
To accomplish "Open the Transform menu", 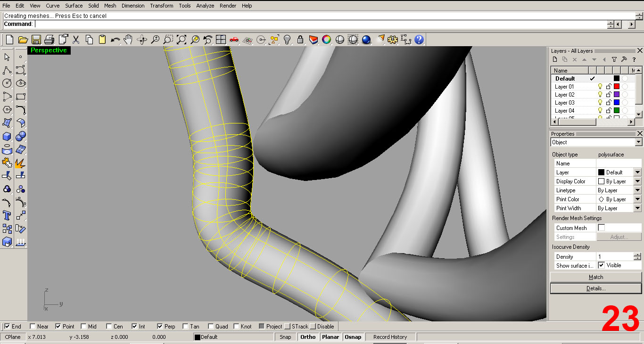I will [162, 6].
